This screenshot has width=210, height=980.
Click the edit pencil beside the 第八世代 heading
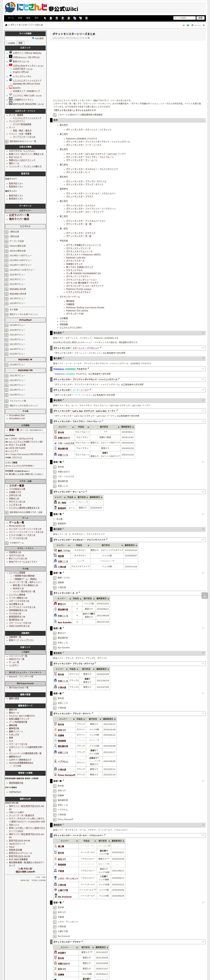63,358
